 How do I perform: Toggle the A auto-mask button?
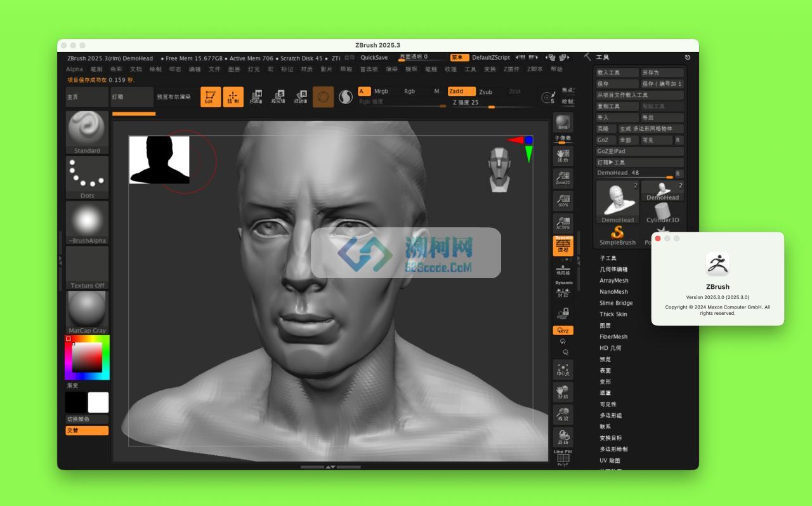click(x=364, y=91)
